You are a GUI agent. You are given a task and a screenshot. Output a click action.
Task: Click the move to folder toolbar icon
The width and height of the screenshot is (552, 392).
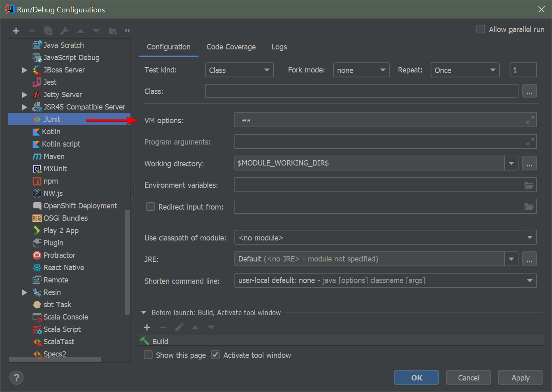click(112, 31)
